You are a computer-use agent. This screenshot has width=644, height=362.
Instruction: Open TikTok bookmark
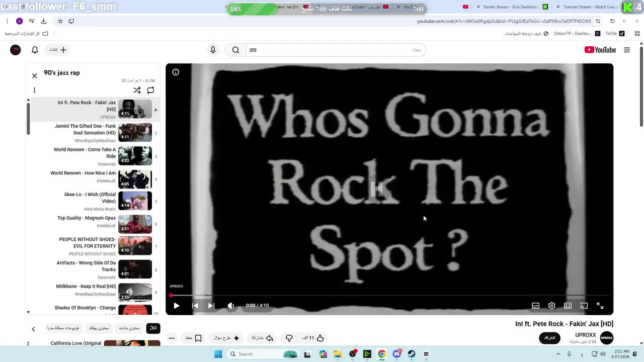614,34
